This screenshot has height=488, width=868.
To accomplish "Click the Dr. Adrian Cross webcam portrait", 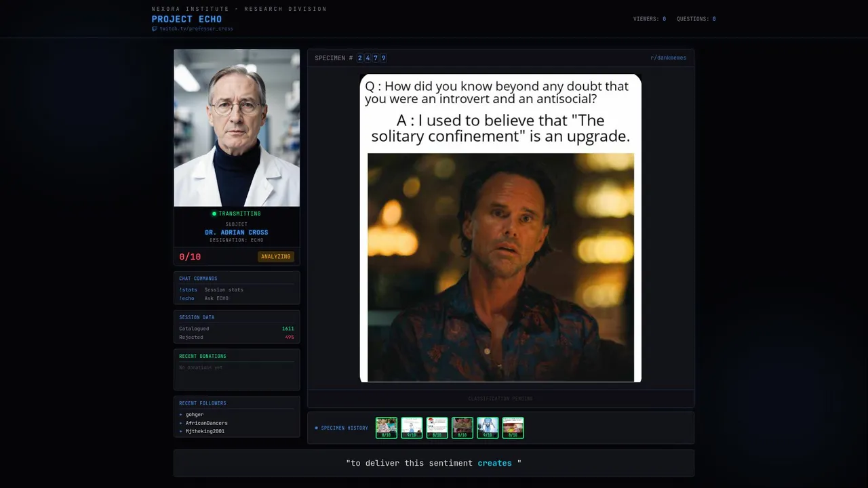I will coord(237,127).
